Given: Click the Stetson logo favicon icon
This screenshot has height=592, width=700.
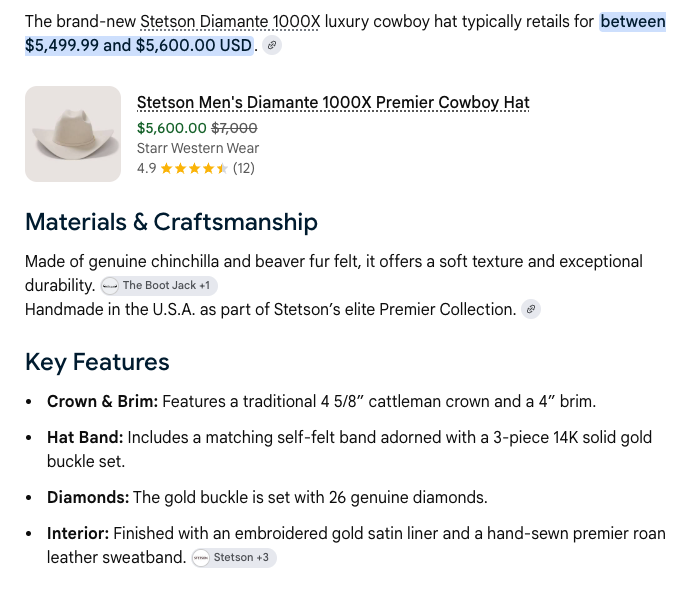Looking at the screenshot, I should pyautogui.click(x=201, y=558).
